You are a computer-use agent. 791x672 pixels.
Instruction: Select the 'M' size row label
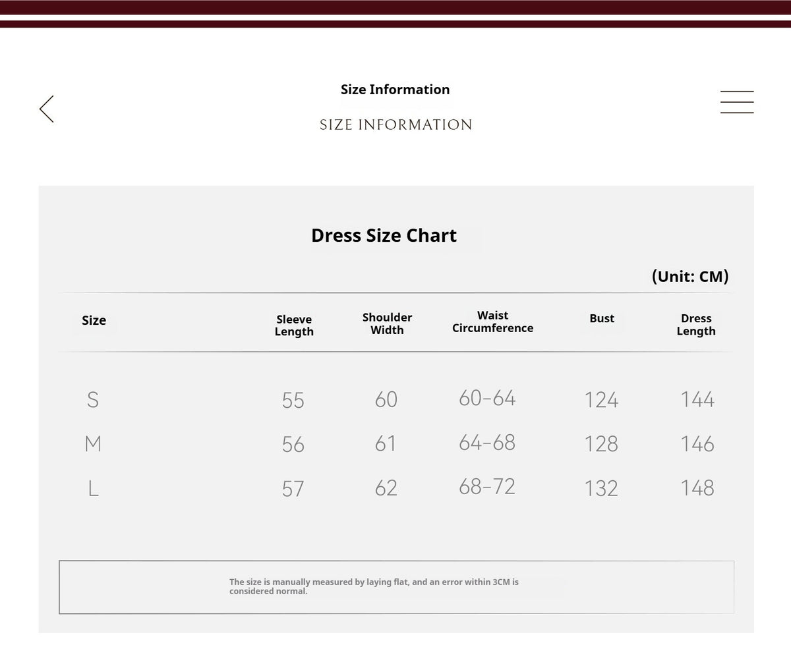click(93, 443)
